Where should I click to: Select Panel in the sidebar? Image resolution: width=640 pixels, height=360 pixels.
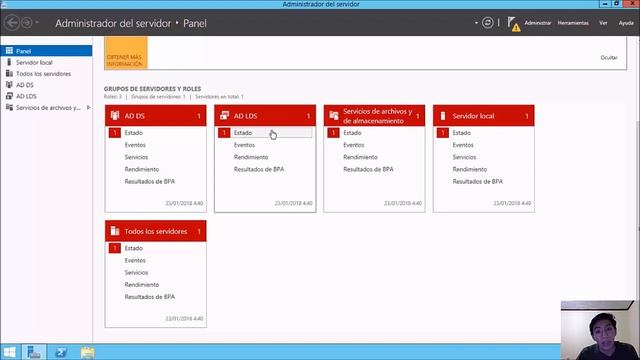coord(46,51)
